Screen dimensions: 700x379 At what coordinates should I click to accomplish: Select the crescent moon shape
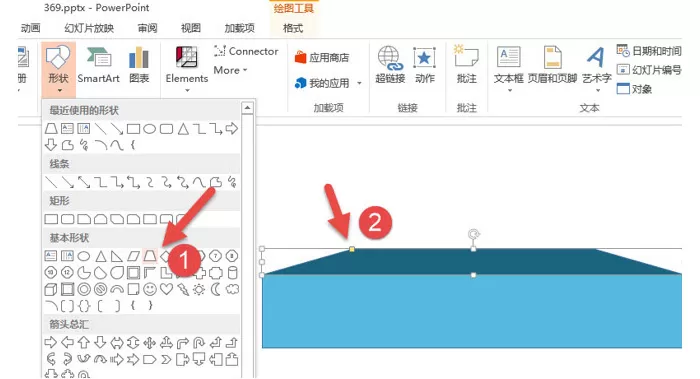(x=216, y=289)
